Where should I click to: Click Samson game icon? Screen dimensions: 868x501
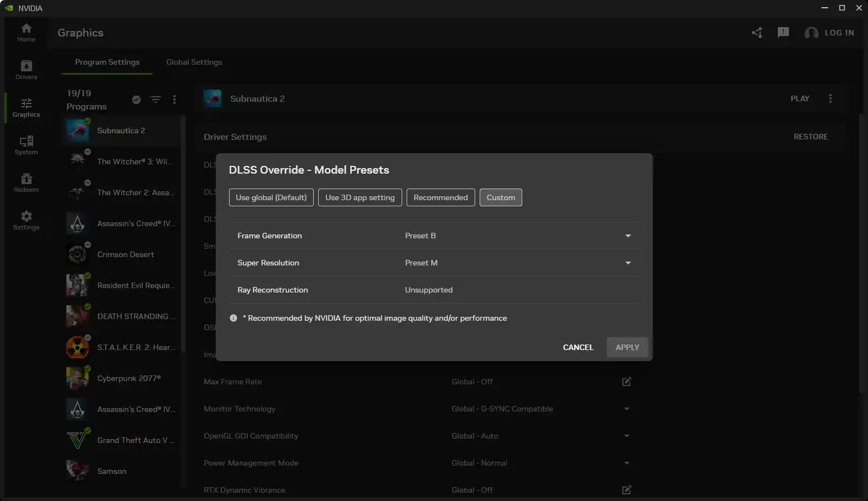[x=77, y=471]
